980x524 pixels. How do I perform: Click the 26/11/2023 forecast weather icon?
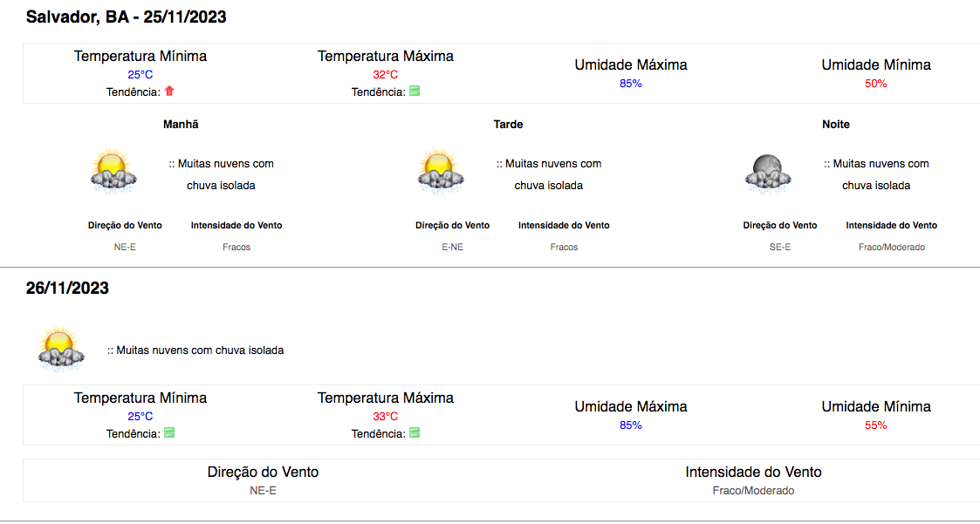(x=60, y=349)
